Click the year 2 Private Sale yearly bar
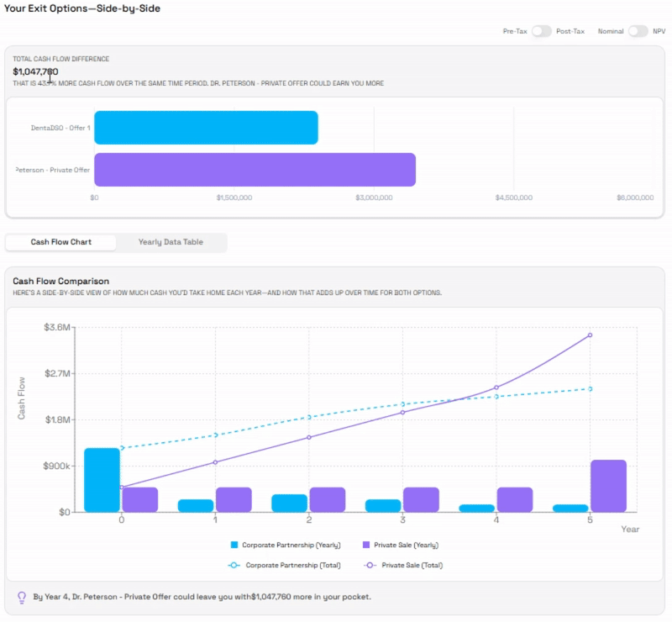This screenshot has width=672, height=622. point(328,500)
